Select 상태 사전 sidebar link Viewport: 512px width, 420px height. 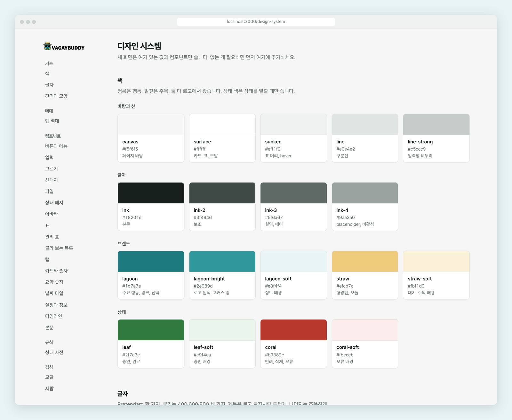tap(54, 353)
